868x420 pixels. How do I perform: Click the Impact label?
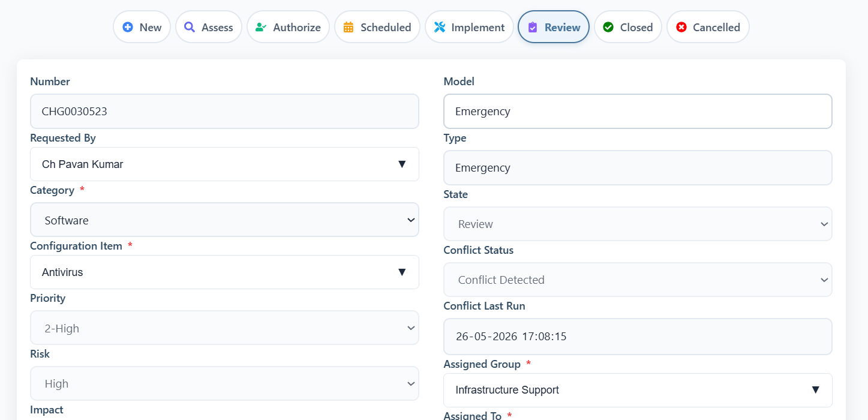tap(47, 410)
